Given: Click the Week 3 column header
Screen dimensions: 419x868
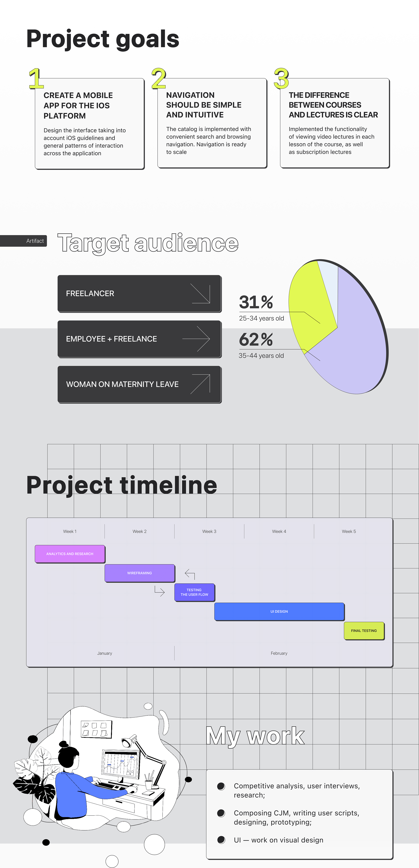Looking at the screenshot, I should coord(209,531).
